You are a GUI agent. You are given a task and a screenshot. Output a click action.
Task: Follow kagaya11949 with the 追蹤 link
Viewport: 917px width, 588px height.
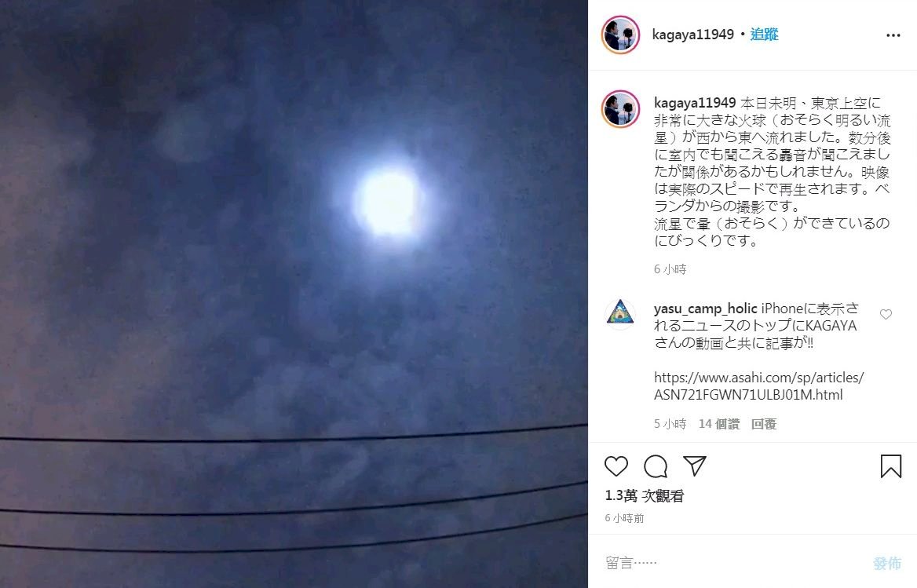pos(764,35)
